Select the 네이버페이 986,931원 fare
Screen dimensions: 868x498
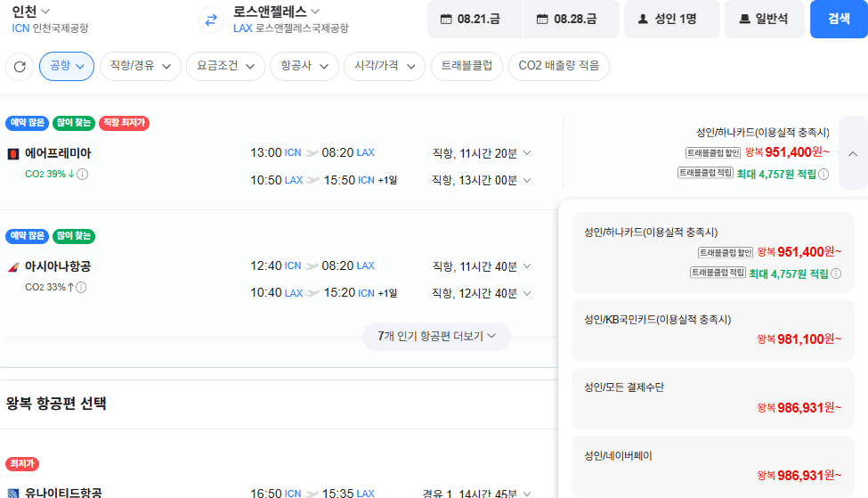(713, 467)
